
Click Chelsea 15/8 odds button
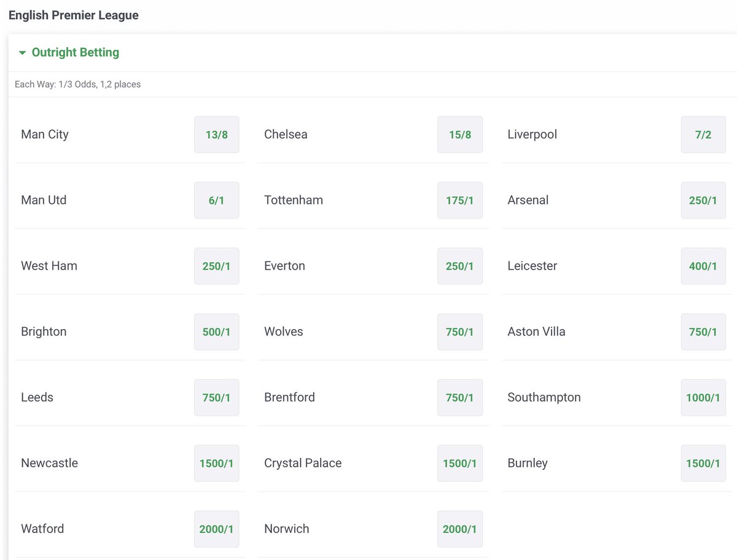click(x=459, y=134)
